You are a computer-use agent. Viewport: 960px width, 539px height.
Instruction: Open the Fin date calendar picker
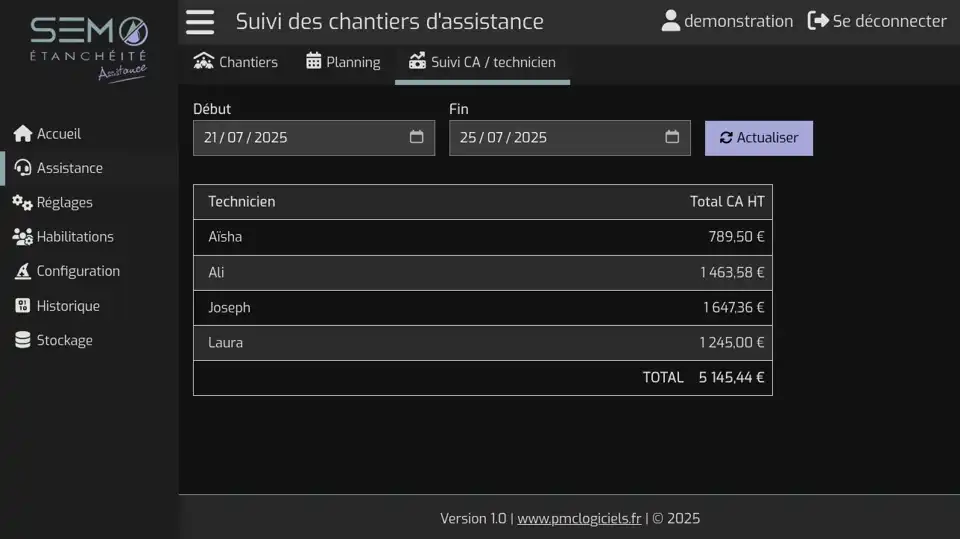(x=672, y=137)
